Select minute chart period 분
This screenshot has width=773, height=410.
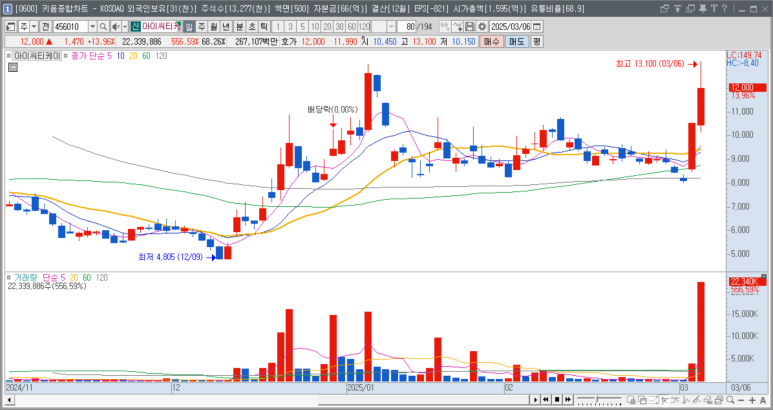tap(240, 27)
